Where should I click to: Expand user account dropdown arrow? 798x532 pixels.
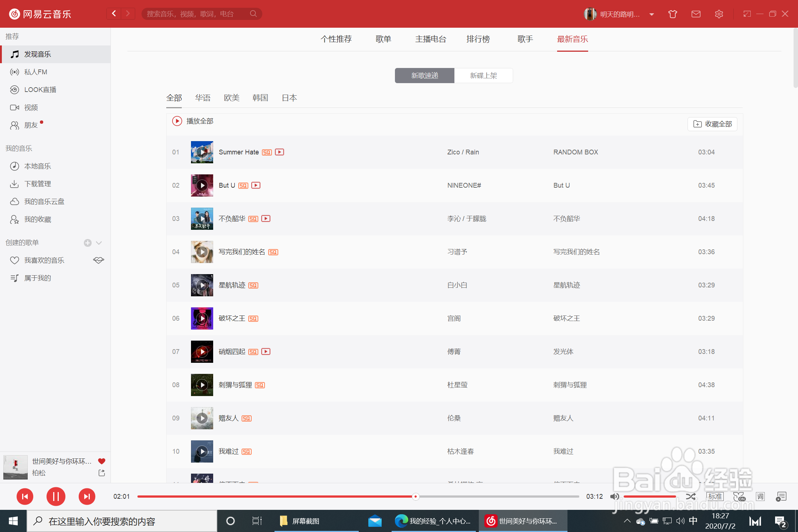click(x=652, y=14)
